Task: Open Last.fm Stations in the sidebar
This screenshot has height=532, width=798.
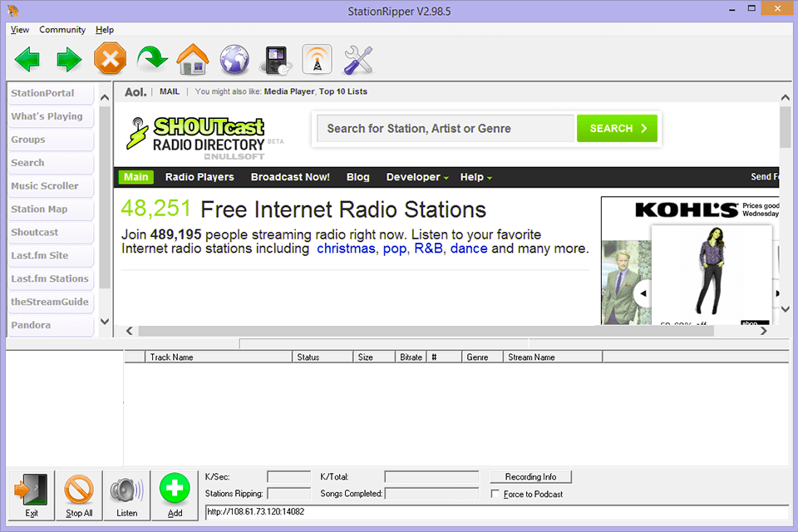Action: [51, 278]
